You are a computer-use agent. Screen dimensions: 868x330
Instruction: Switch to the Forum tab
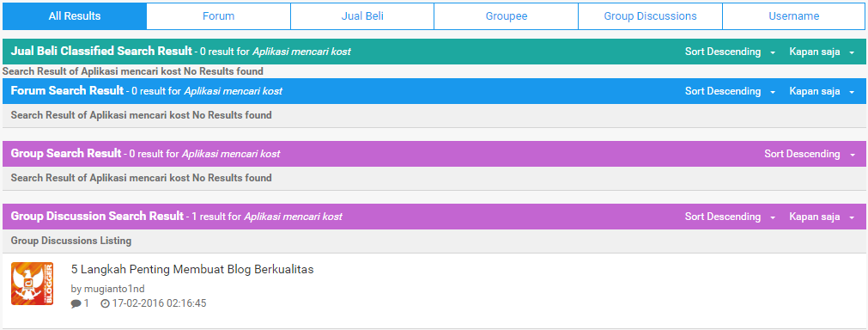218,16
